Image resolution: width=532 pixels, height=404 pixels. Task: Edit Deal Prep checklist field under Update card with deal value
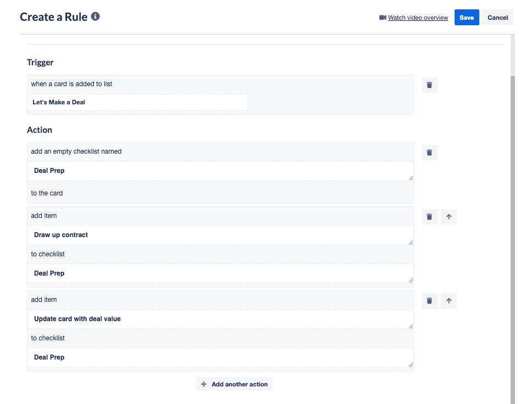(220, 357)
